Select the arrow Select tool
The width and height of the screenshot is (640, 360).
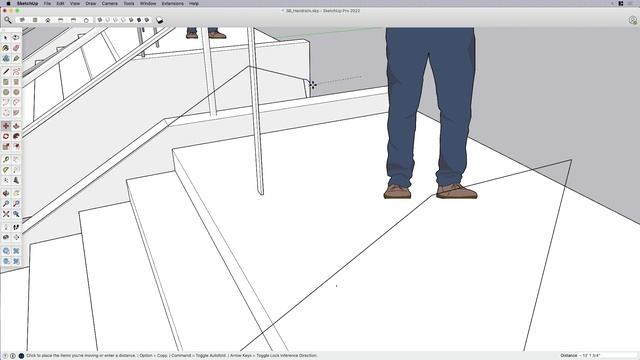click(6, 38)
